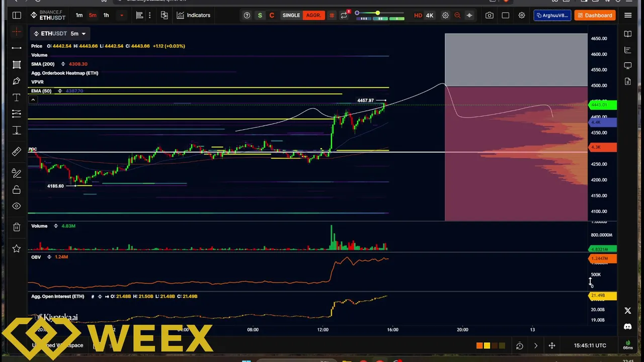Select the trend line drawing tool
The image size is (644, 362).
[17, 48]
